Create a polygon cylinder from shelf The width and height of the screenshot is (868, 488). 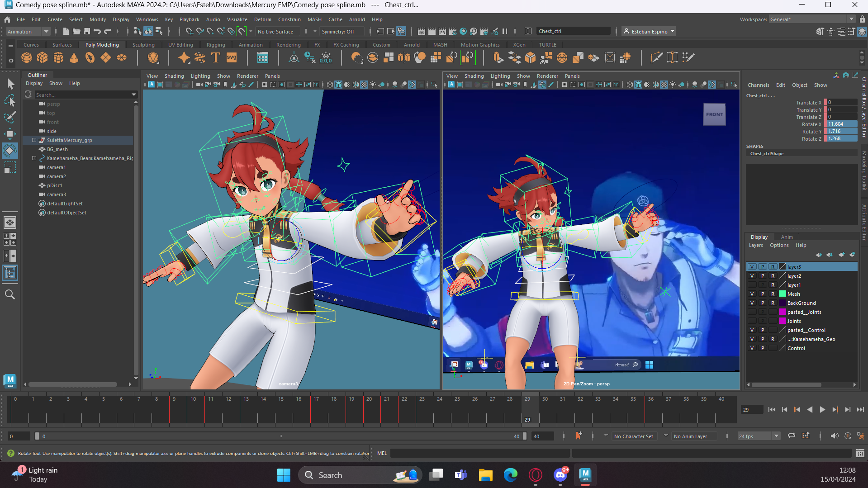point(58,58)
